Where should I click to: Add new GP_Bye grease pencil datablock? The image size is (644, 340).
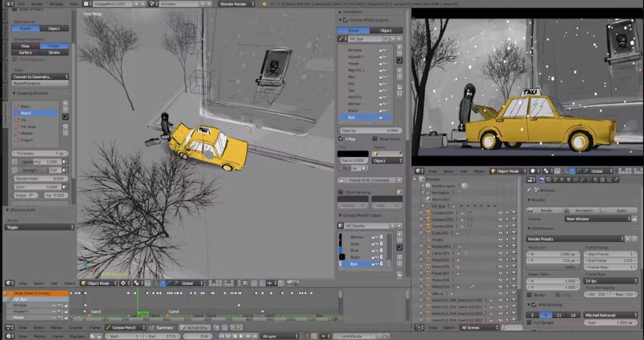coord(394,39)
